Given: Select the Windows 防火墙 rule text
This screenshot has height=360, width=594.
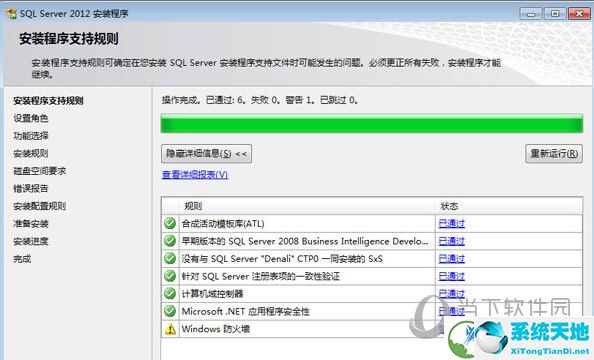Looking at the screenshot, I should [x=216, y=329].
